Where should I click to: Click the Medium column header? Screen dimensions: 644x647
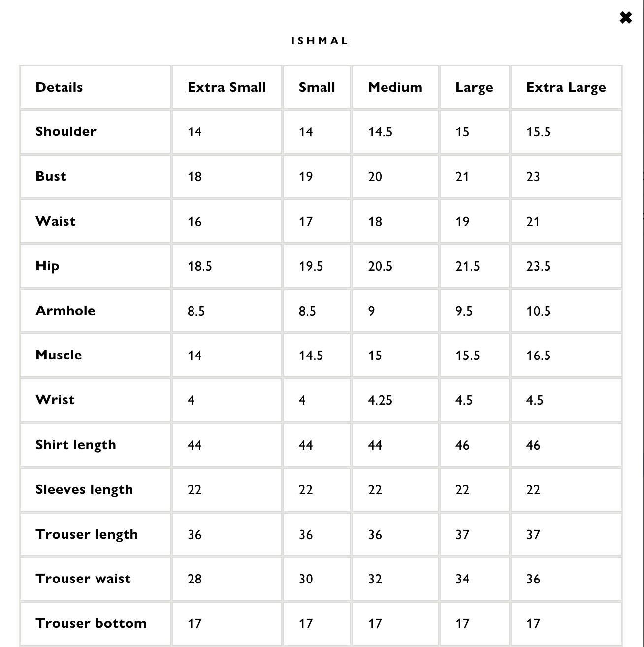click(395, 87)
